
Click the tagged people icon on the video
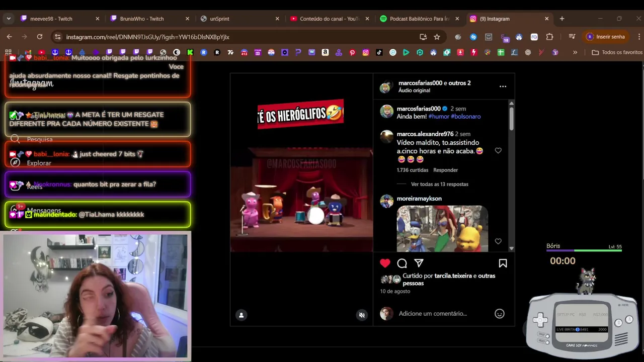coord(242,315)
